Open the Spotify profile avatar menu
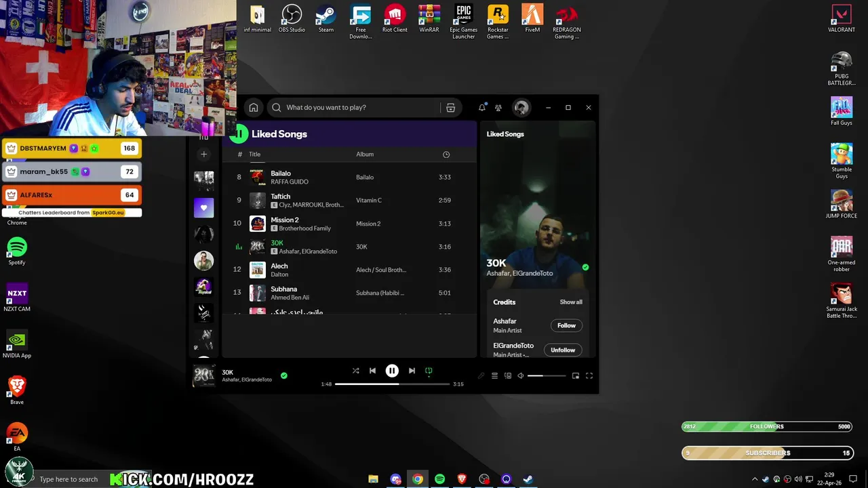The height and width of the screenshot is (488, 868). coord(521,107)
